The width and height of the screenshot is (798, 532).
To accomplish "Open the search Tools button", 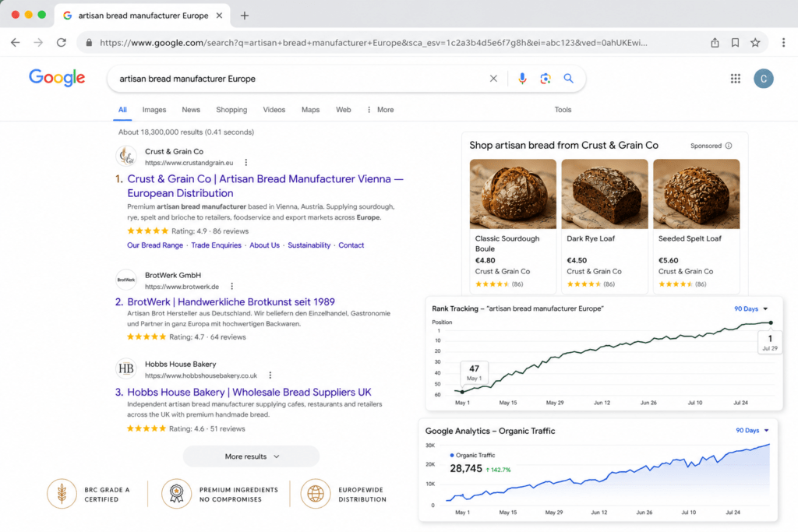I will pos(563,110).
